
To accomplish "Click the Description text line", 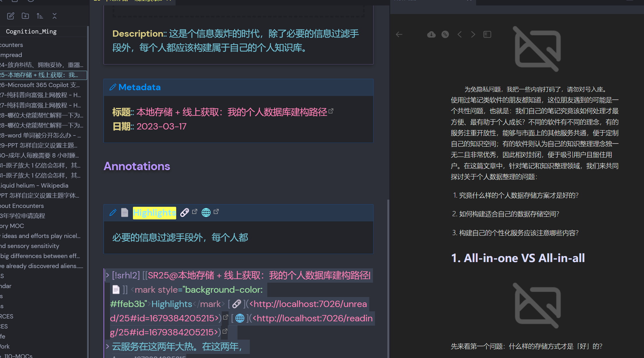I will [235, 40].
